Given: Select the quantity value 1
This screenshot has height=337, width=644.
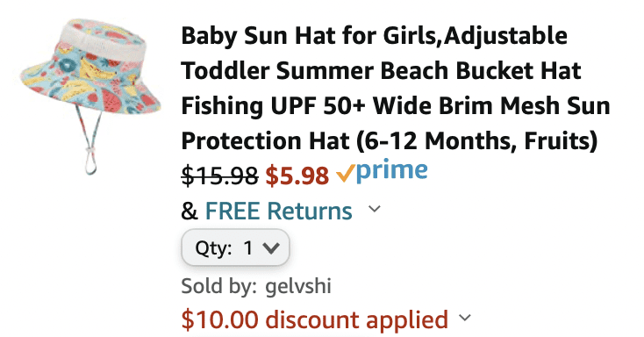Looking at the screenshot, I should [x=247, y=247].
